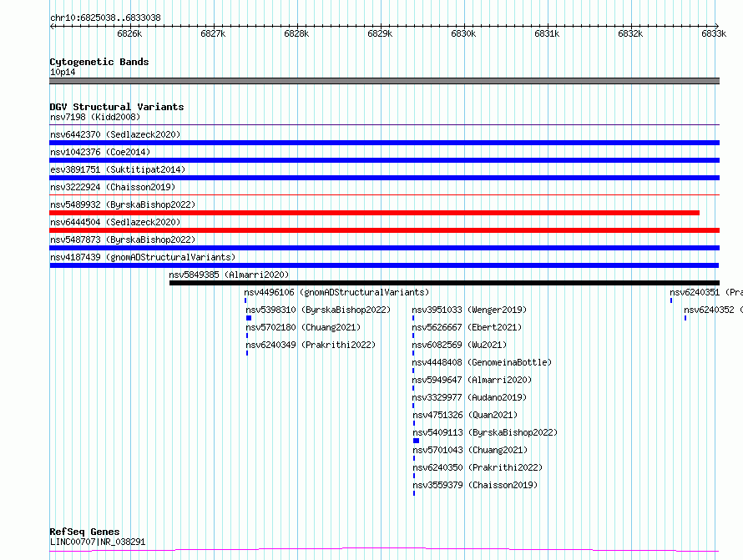Select the nsv4751326 (Quan2021) label

click(x=465, y=415)
